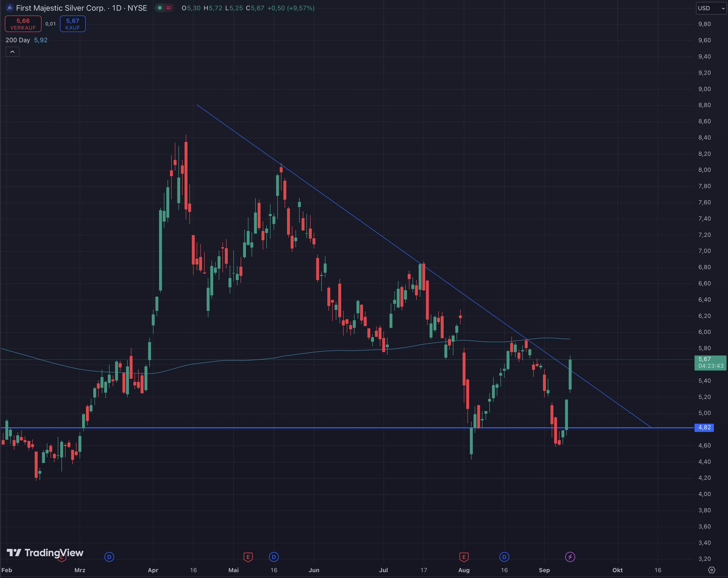Click the earnings marker near Mai

[x=248, y=557]
